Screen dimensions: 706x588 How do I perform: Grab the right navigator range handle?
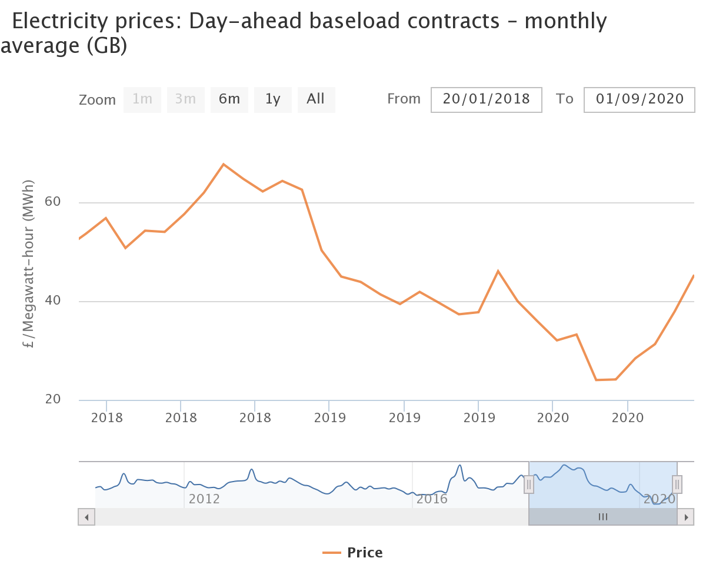677,485
